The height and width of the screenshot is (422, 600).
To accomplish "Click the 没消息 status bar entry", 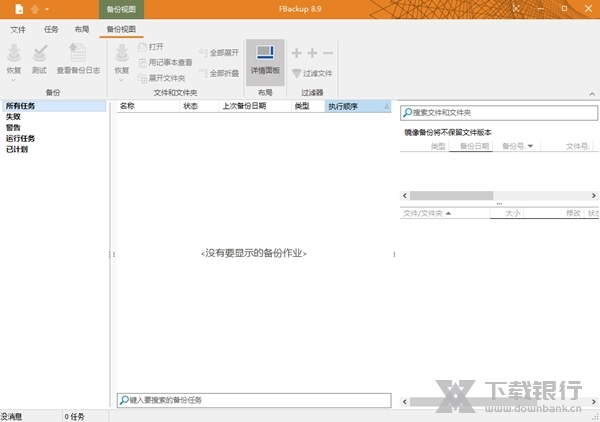I will [x=11, y=417].
